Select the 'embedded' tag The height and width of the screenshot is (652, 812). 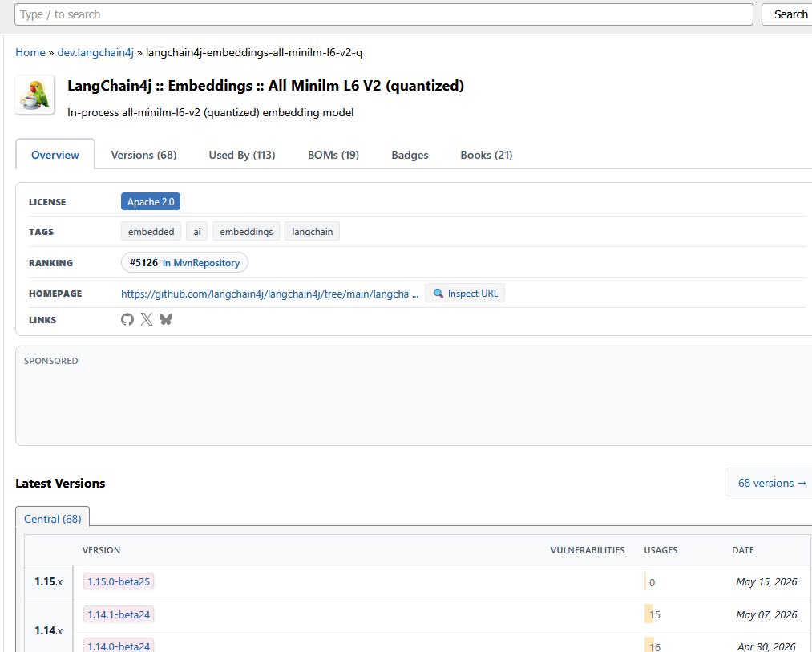coord(151,232)
